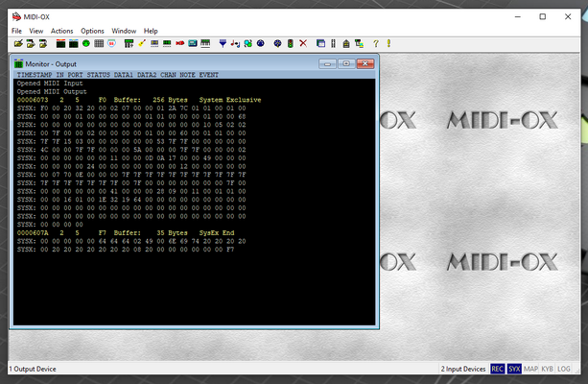The width and height of the screenshot is (588, 384).
Task: Click the red and blue music notes icon
Action: pyautogui.click(x=235, y=44)
